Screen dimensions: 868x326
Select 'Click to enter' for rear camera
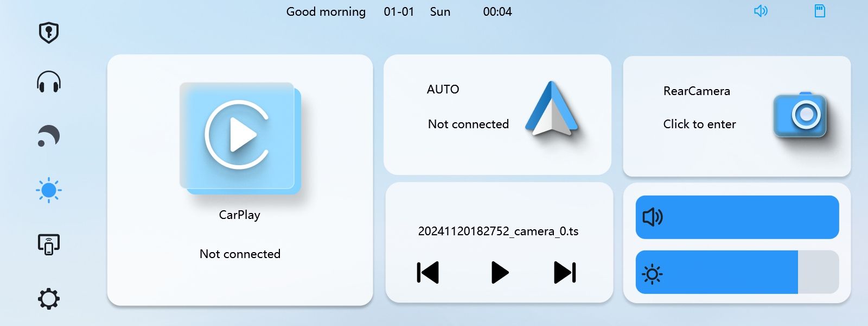[x=699, y=124]
